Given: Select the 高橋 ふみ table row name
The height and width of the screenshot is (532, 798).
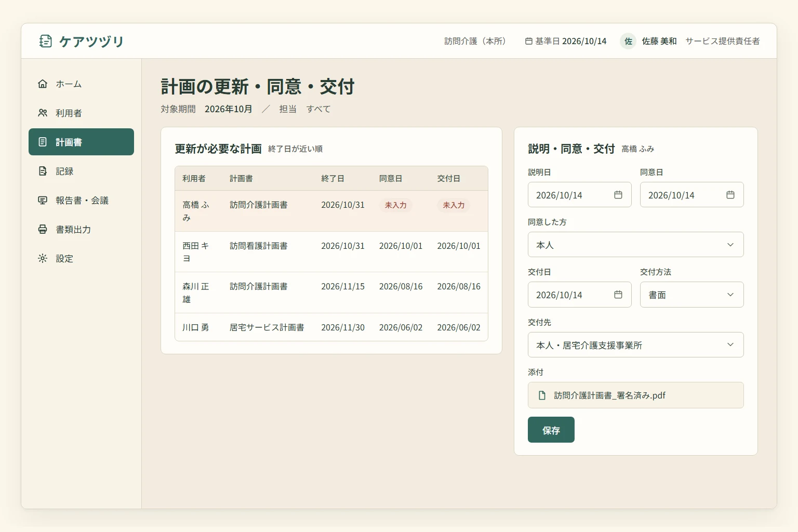Looking at the screenshot, I should pyautogui.click(x=196, y=211).
